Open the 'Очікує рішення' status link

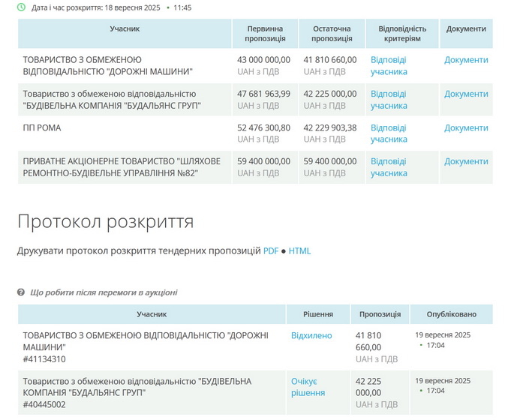(x=308, y=387)
